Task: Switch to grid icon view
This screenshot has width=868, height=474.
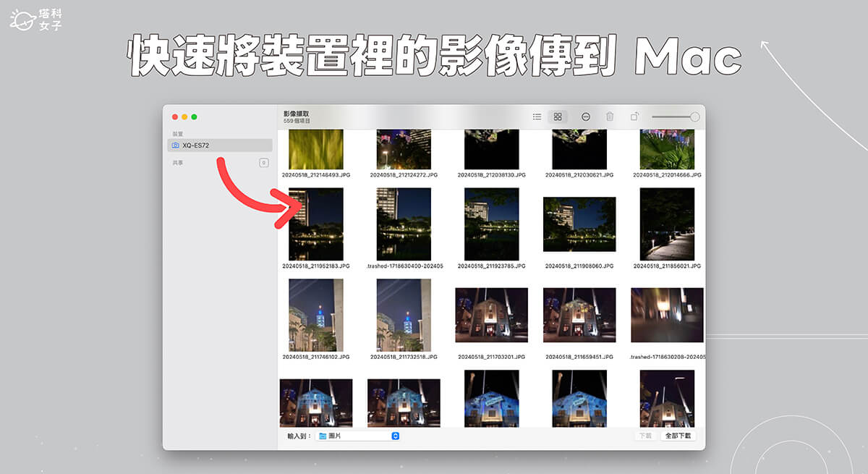Action: (x=558, y=117)
